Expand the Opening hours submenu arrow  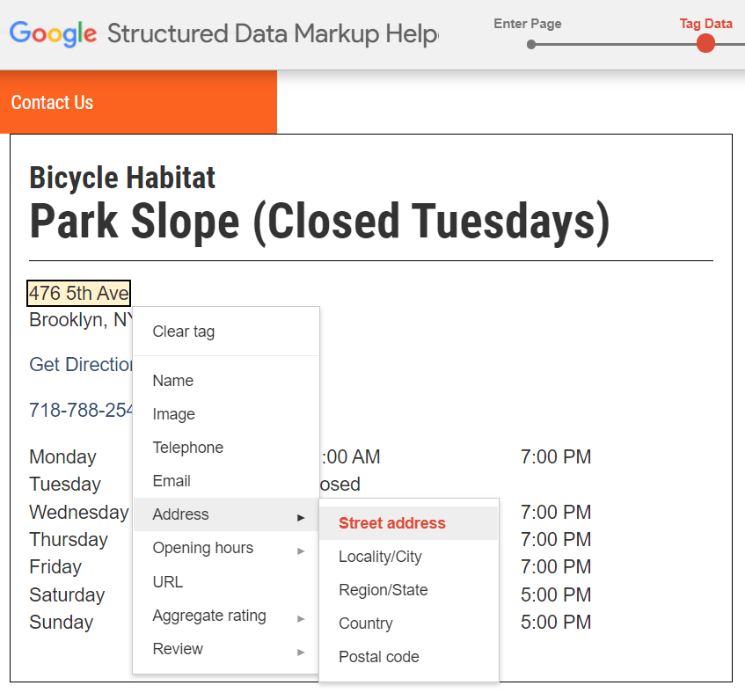click(300, 551)
